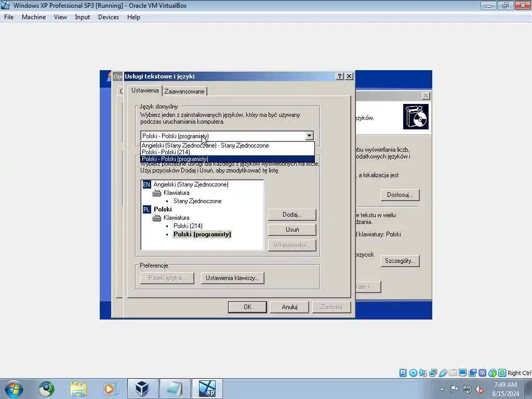Select the bold Polski language entry

point(163,209)
